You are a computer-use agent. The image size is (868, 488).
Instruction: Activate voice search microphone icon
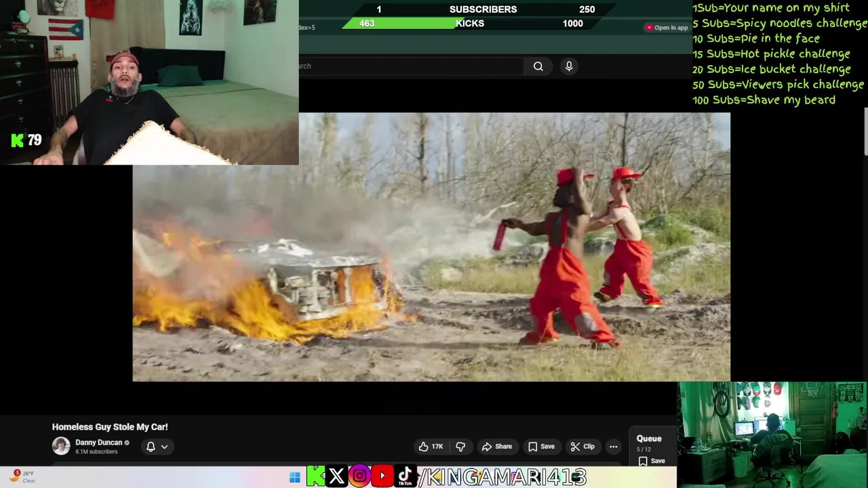point(569,66)
